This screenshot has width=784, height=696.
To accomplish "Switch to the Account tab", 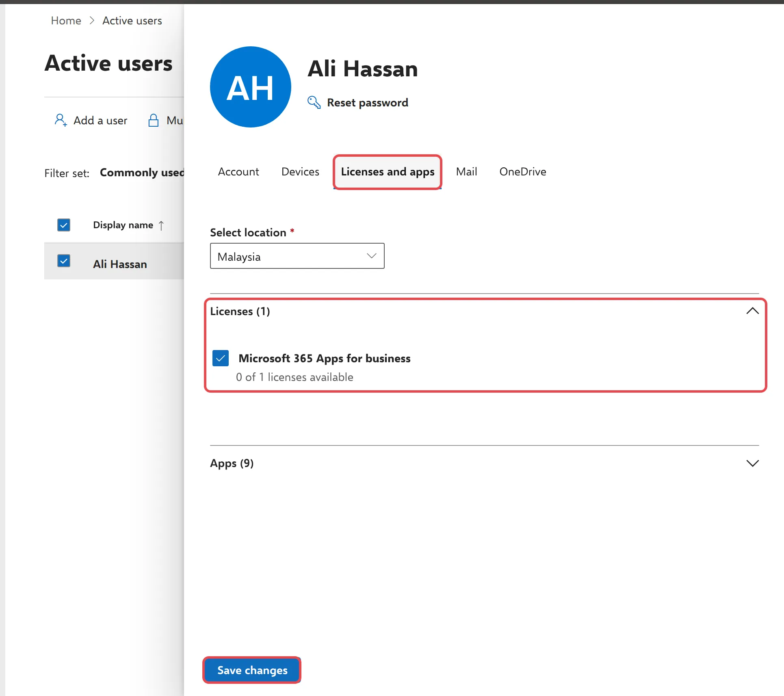I will (x=238, y=172).
